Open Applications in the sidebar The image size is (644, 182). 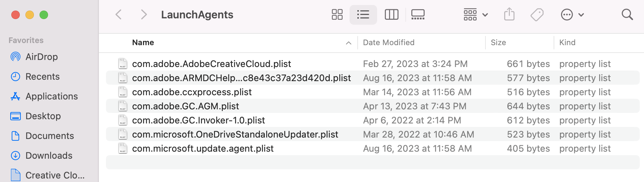click(51, 96)
